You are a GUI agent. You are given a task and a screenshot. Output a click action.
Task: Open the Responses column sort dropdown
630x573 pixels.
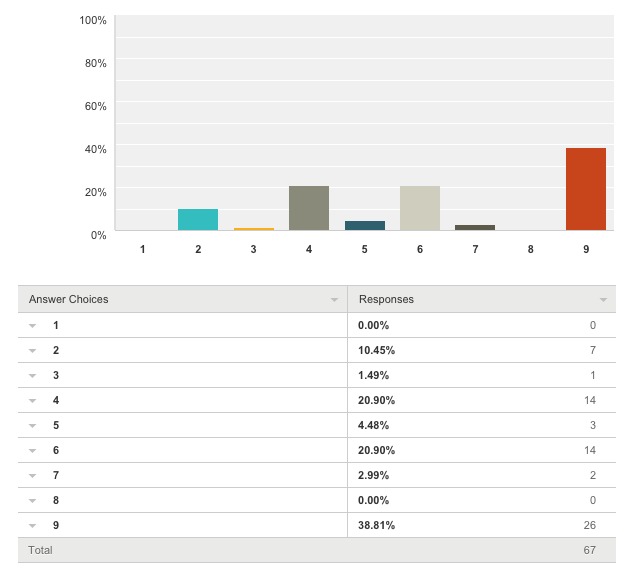pos(603,300)
